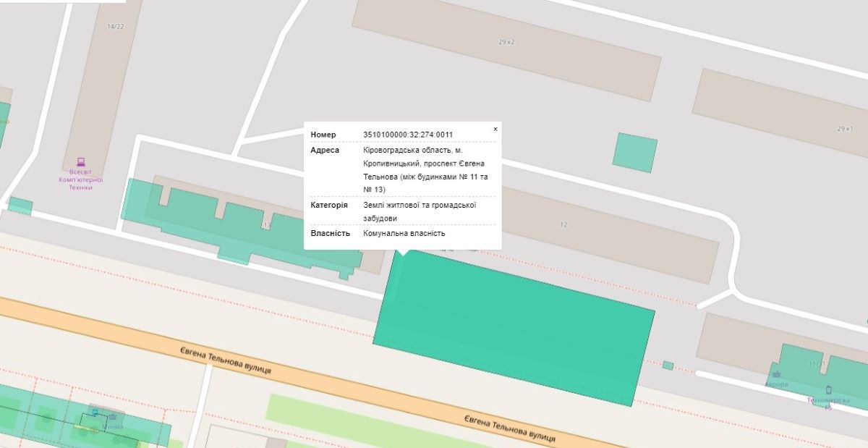Click the shop basket icon in the bottom-left parcel
Screen dimensions: 868x448
tap(112, 417)
